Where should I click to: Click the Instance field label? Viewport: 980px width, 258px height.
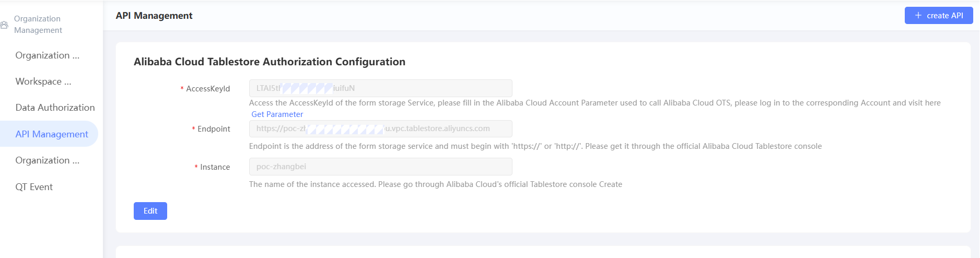point(215,167)
